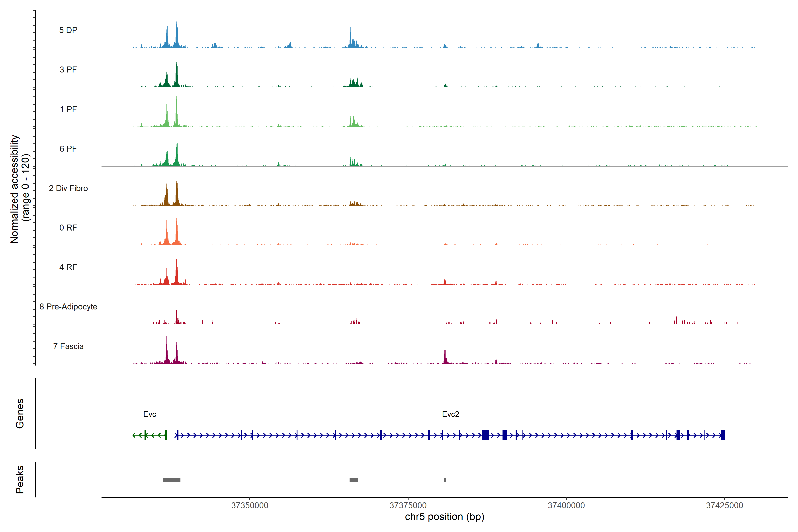Click the Evc2 gene name label
Image resolution: width=798 pixels, height=532 pixels.
pos(451,414)
